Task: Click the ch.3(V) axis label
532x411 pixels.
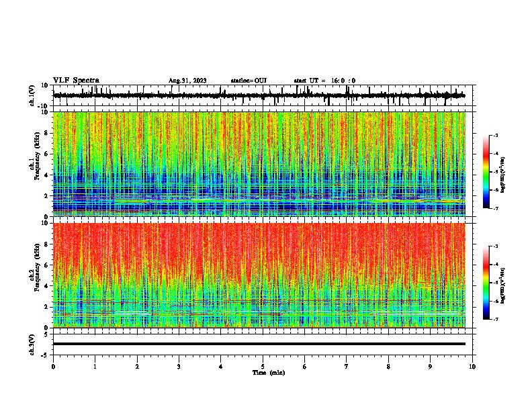Action: [32, 345]
